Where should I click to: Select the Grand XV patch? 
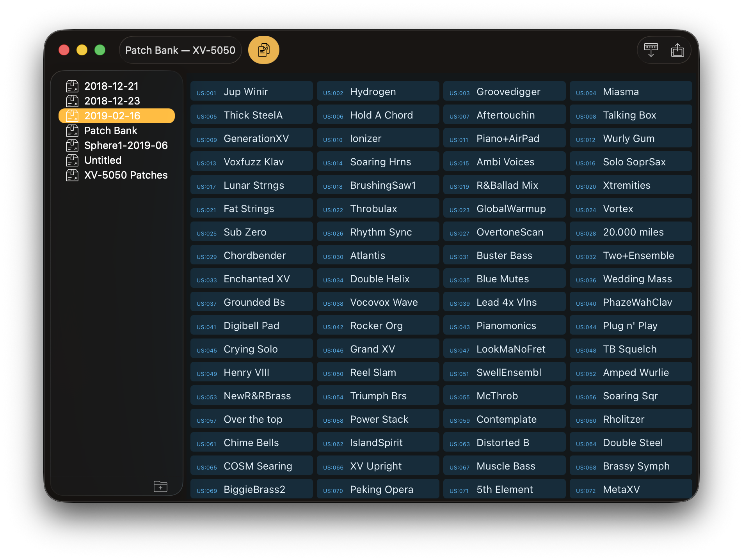[378, 349]
